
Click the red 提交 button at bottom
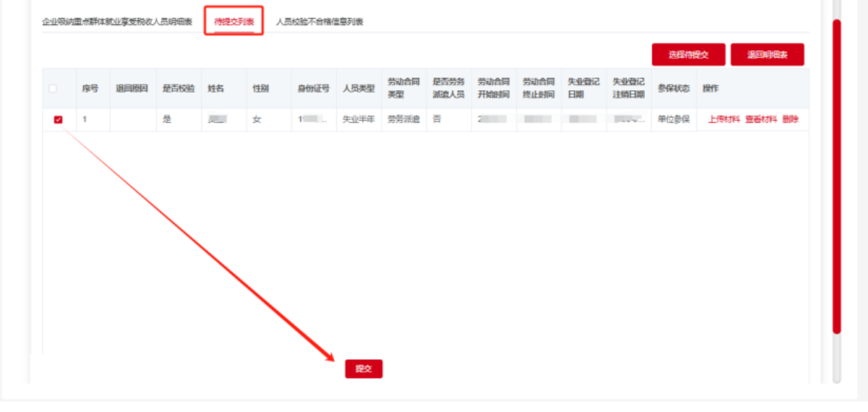[x=363, y=369]
